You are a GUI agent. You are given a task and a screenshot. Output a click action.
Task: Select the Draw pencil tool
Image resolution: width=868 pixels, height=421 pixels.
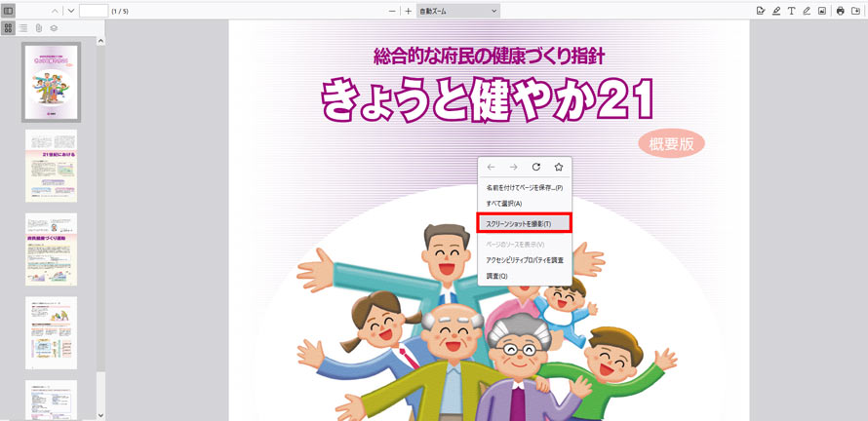tap(807, 11)
